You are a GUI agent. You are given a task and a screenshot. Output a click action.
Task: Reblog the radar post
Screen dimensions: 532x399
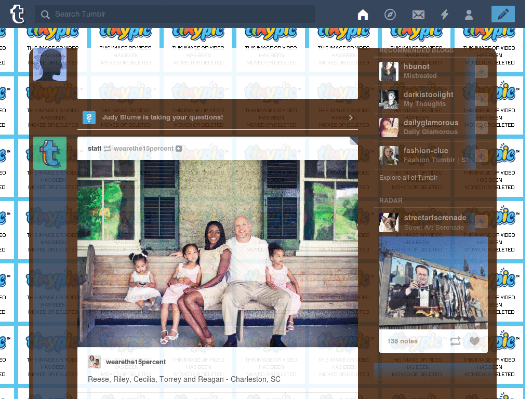[455, 341]
